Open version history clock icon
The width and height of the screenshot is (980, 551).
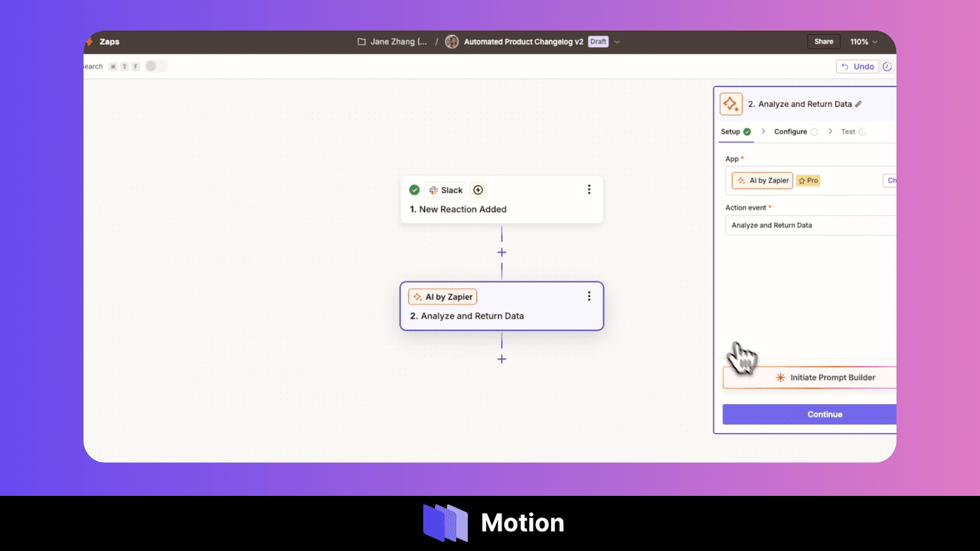pos(888,66)
